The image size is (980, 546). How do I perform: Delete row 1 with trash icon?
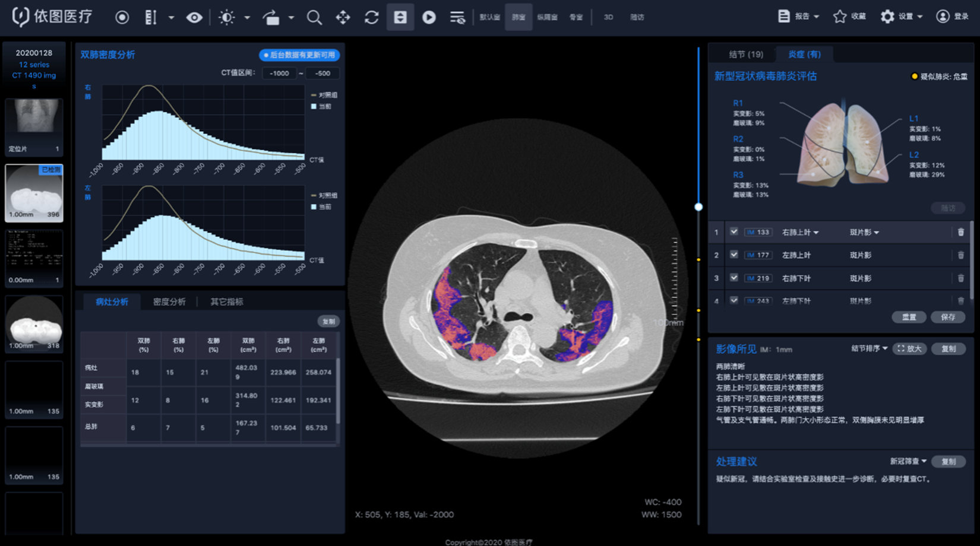click(x=961, y=232)
